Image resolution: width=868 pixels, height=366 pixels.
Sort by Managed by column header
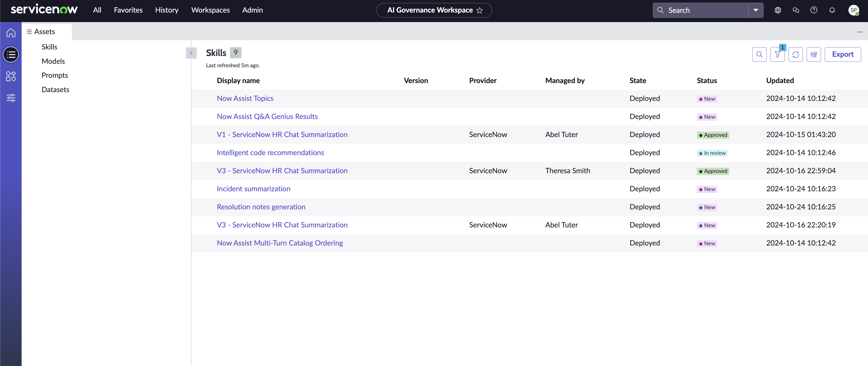pyautogui.click(x=565, y=81)
